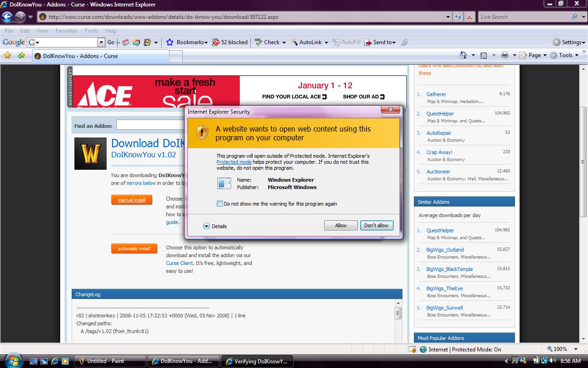Click the Protected mode link in dialog
Screen dimensions: 588x368
pyautogui.click(x=234, y=162)
